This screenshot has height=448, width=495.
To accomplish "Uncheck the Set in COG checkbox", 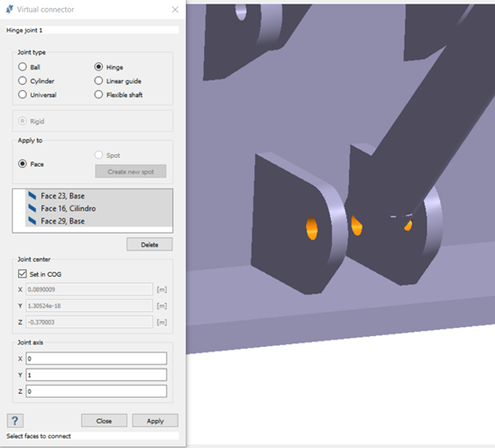I will click(23, 274).
